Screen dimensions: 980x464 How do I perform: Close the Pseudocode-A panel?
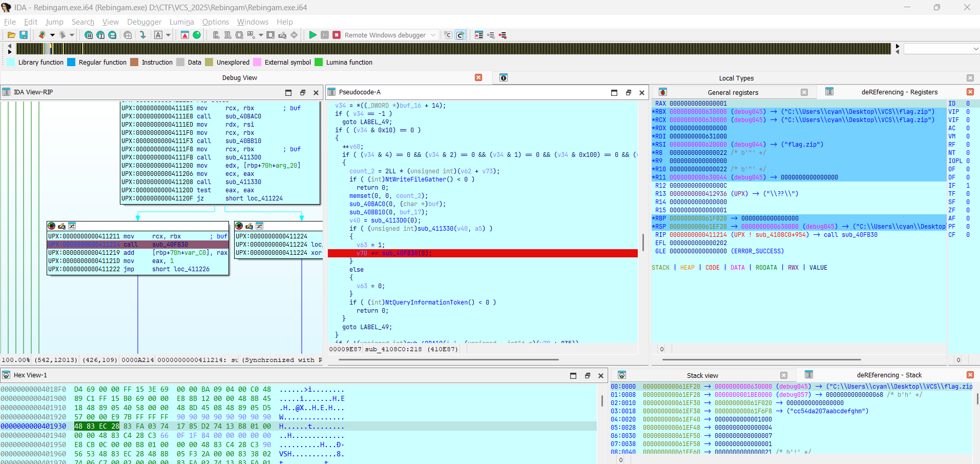pos(642,93)
